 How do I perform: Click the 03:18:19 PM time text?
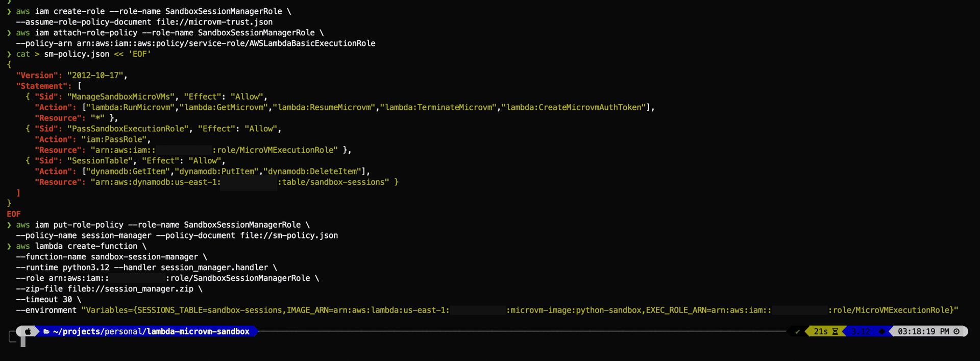point(923,331)
